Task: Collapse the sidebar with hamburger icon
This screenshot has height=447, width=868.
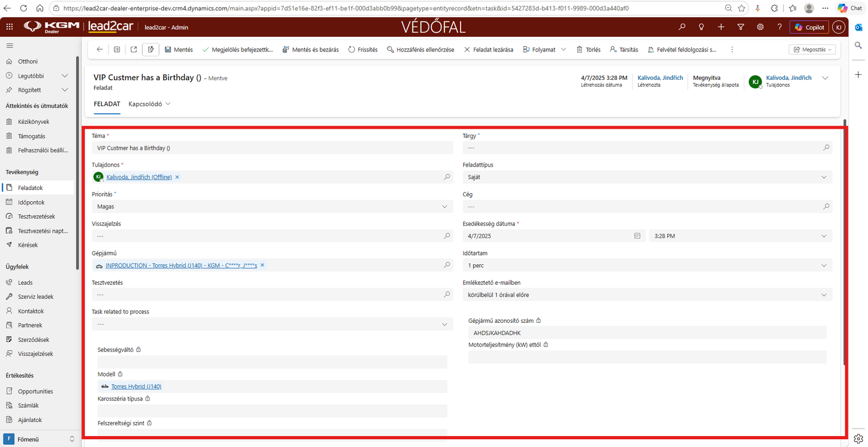Action: tap(10, 46)
